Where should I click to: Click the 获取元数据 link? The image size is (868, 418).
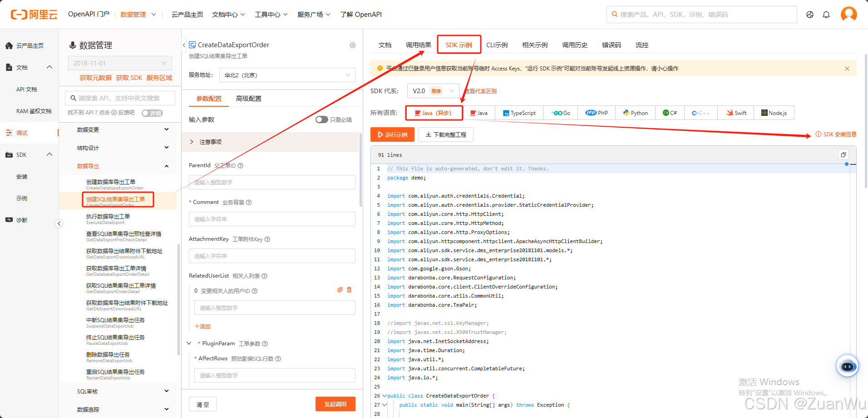(95, 78)
